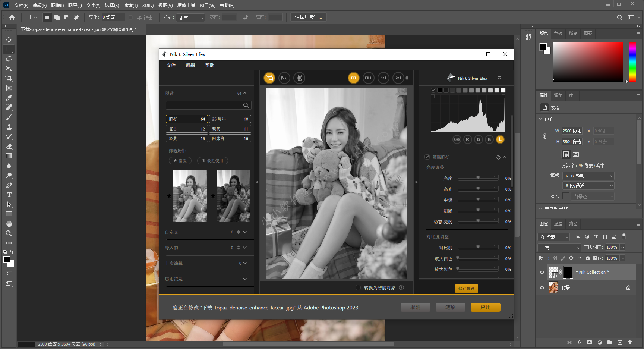Set preview zoom to 2:1
The height and width of the screenshot is (349, 644).
click(398, 78)
